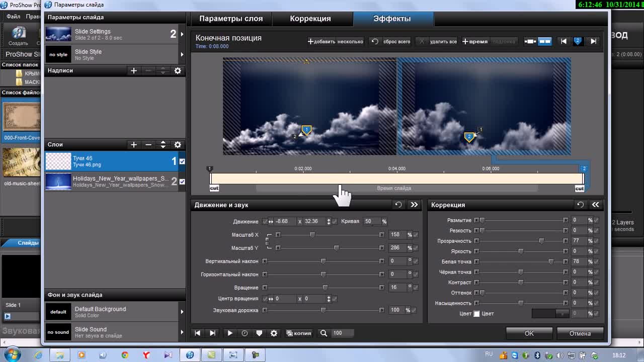Open Google Chrome from the taskbar
This screenshot has height=362, width=644.
click(125, 355)
